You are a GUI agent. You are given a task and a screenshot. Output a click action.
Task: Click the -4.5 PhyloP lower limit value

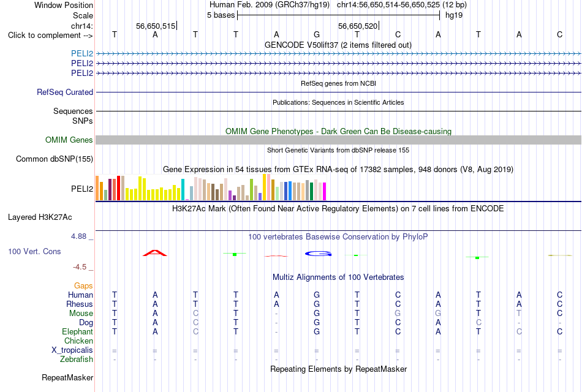tap(80, 267)
